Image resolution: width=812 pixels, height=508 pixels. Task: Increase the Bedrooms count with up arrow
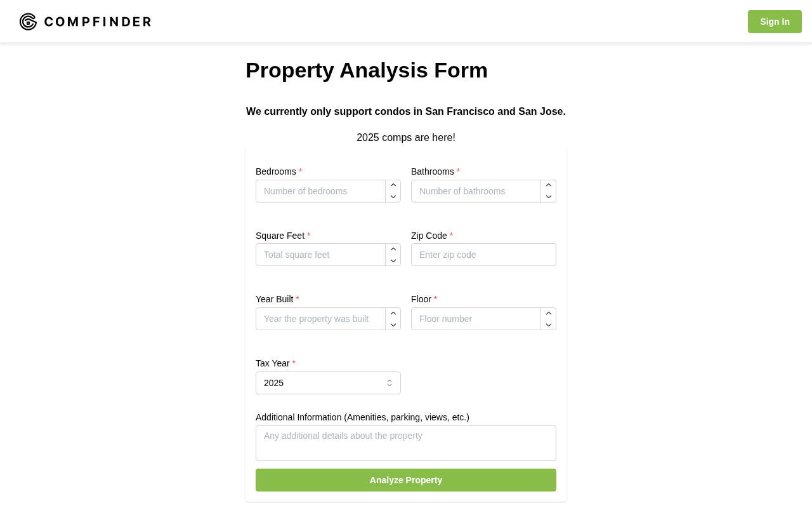click(x=393, y=185)
